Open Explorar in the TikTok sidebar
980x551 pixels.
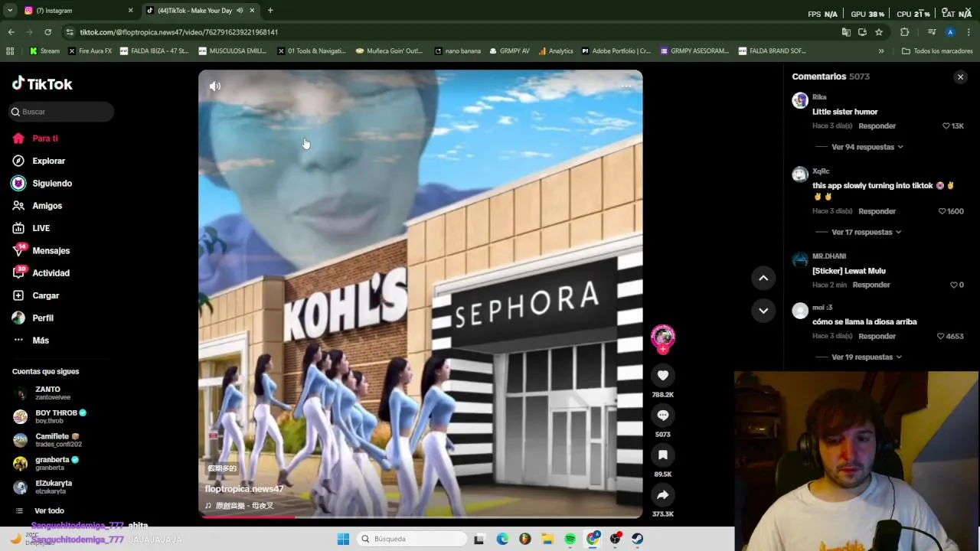click(x=48, y=161)
